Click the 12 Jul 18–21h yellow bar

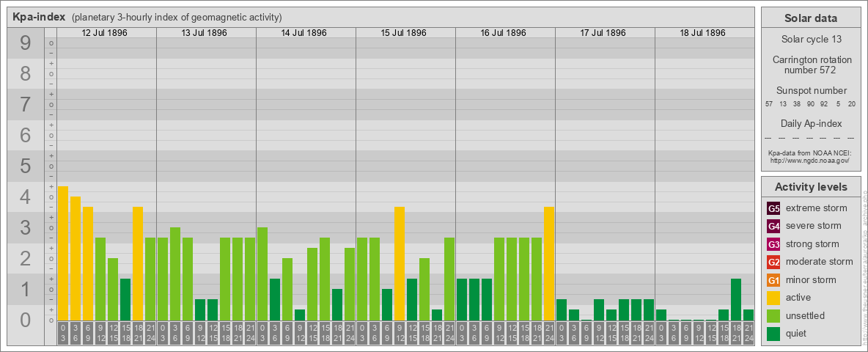tap(138, 264)
